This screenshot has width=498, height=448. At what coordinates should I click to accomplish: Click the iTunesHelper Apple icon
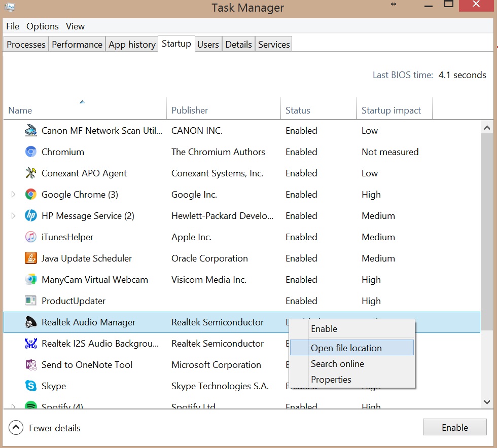coord(30,237)
